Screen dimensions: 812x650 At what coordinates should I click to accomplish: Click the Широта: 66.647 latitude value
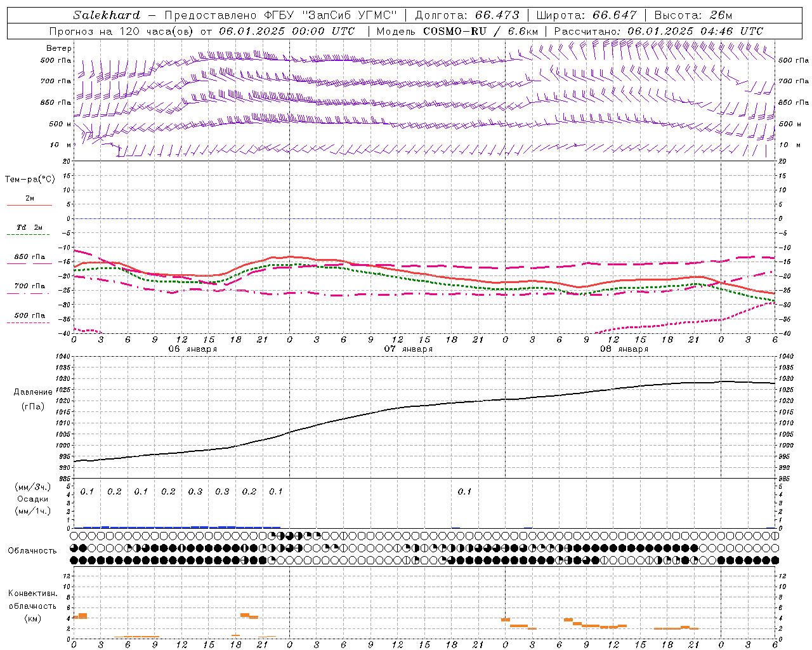(586, 15)
